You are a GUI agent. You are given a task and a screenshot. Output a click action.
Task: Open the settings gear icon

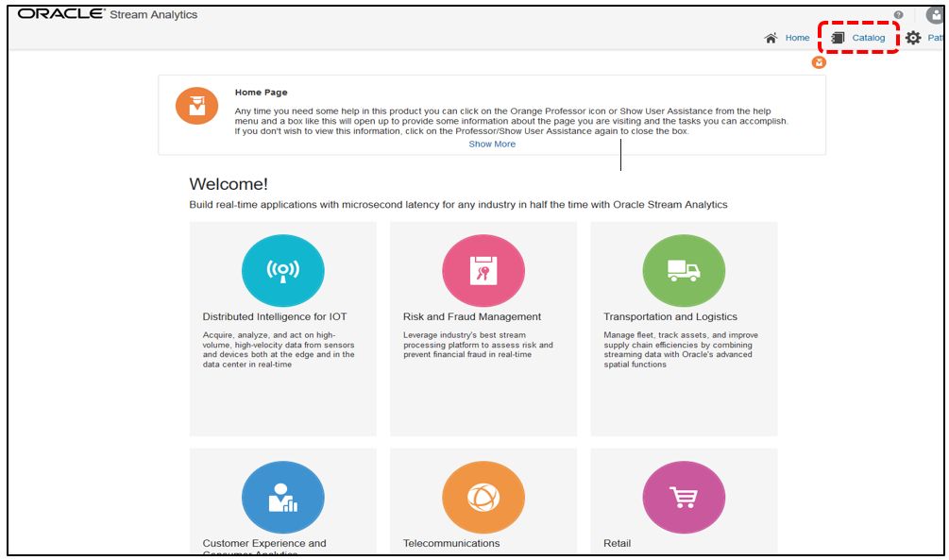click(x=913, y=38)
